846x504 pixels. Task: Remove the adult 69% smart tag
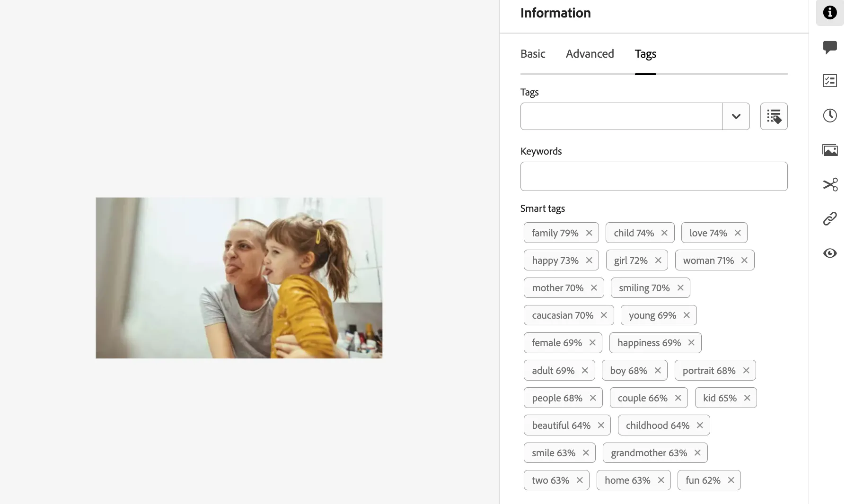[x=585, y=371]
